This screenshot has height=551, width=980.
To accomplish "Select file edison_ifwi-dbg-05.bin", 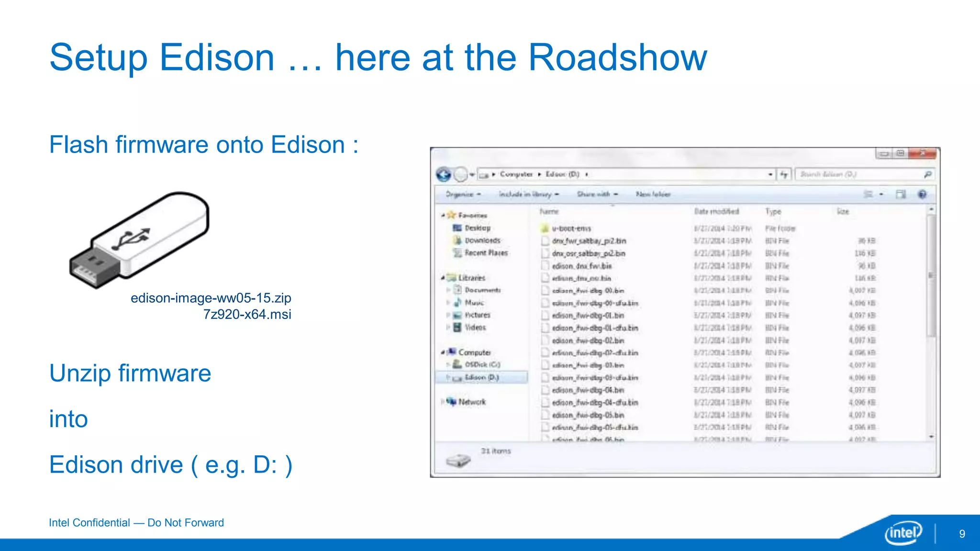I will point(588,415).
